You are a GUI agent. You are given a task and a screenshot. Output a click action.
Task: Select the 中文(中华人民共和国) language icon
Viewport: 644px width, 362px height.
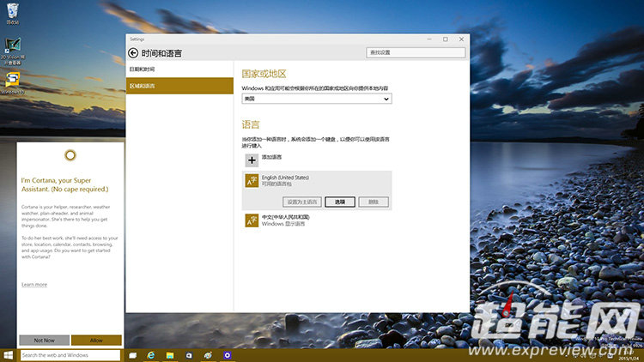pyautogui.click(x=252, y=220)
